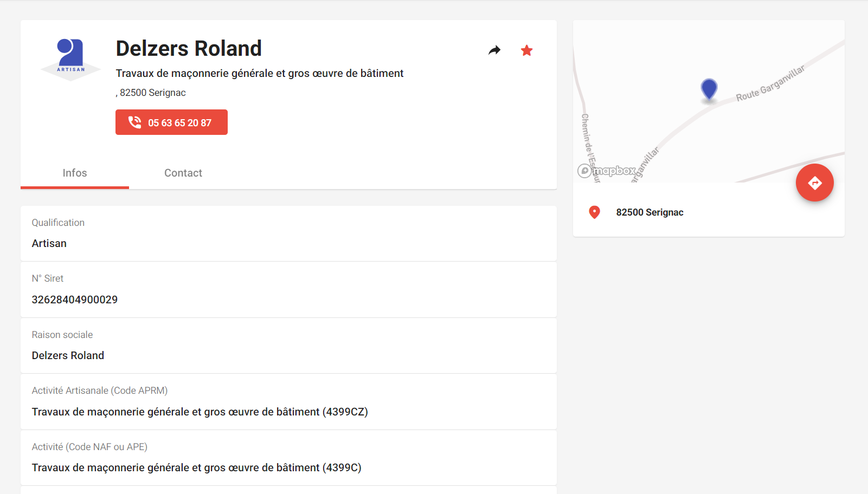Click the activity text with code 4399CZ
The image size is (868, 494).
point(200,412)
